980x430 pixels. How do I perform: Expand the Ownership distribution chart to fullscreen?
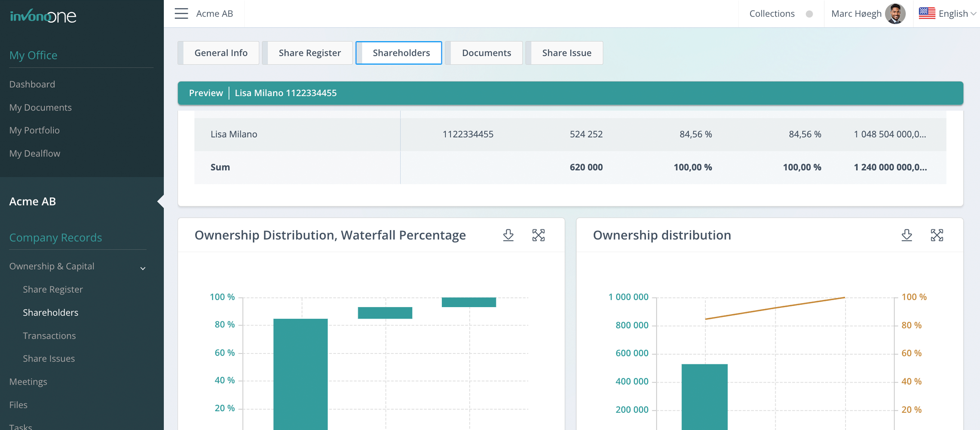(937, 235)
